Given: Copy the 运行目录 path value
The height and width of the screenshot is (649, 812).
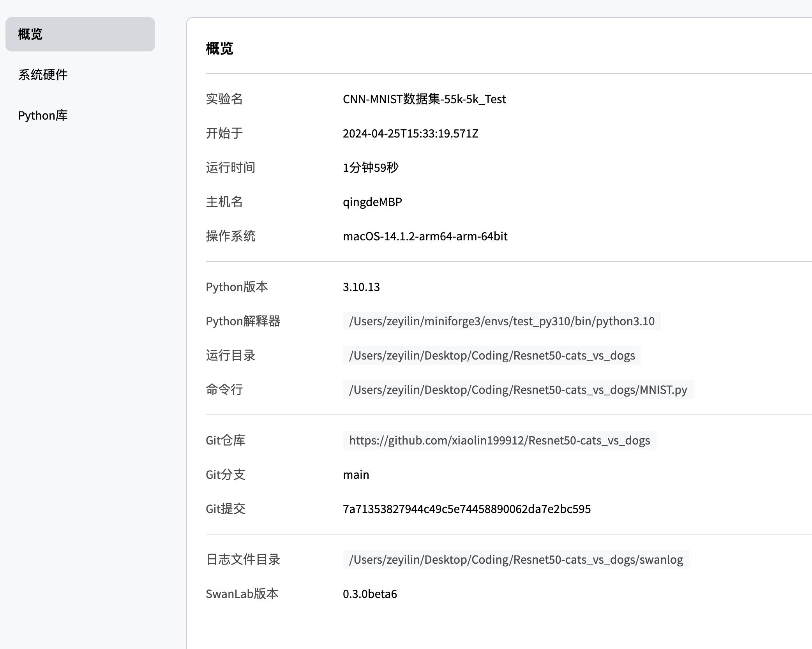Looking at the screenshot, I should coord(492,356).
